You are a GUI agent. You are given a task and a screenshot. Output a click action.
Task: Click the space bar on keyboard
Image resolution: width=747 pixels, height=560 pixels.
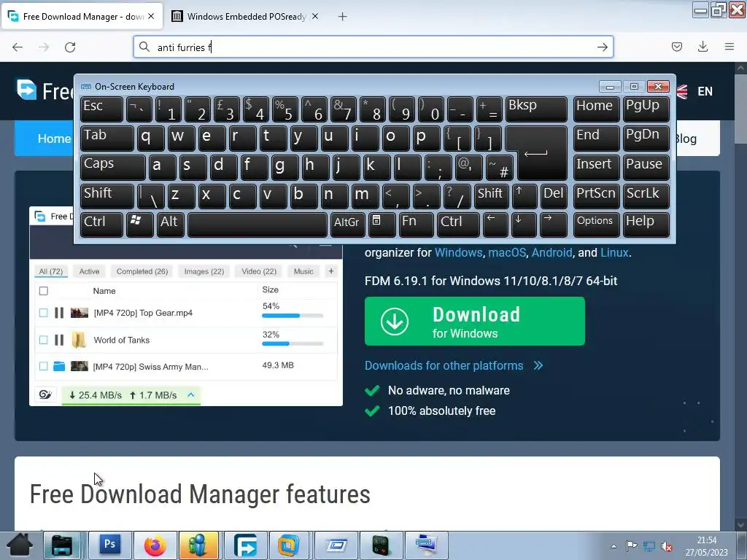click(x=258, y=225)
